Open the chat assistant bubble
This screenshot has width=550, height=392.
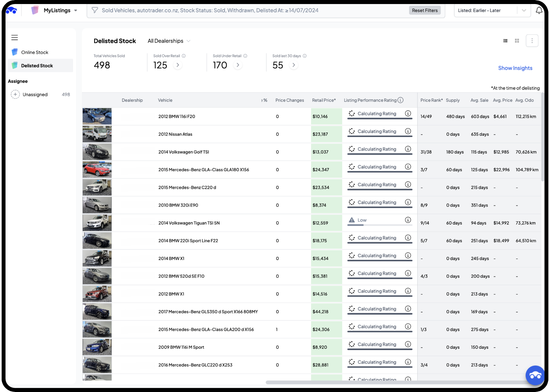point(535,375)
